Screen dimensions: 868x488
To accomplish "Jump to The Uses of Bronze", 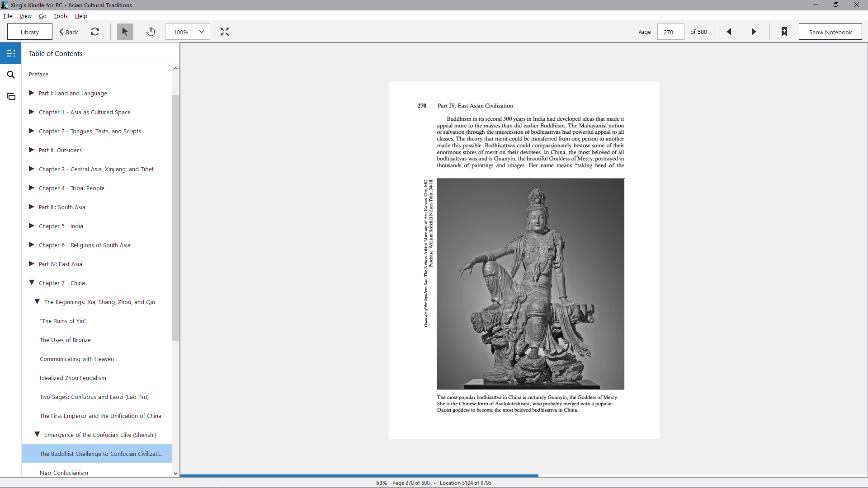I will (x=65, y=340).
